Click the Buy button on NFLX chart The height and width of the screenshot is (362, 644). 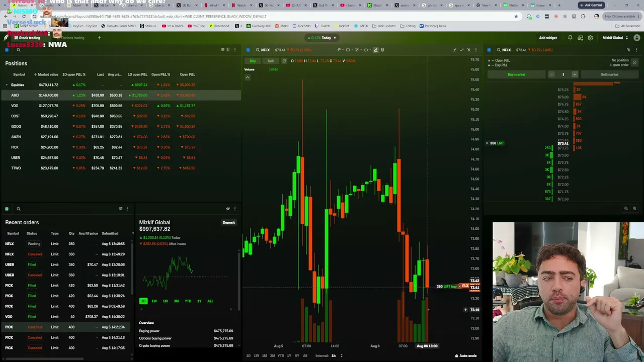click(253, 61)
